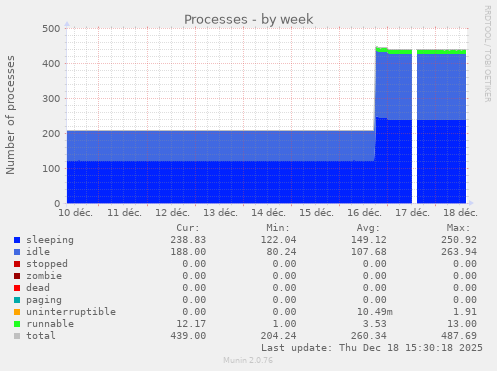Click total average value 260.34
Screen dimensions: 497x371
point(369,336)
